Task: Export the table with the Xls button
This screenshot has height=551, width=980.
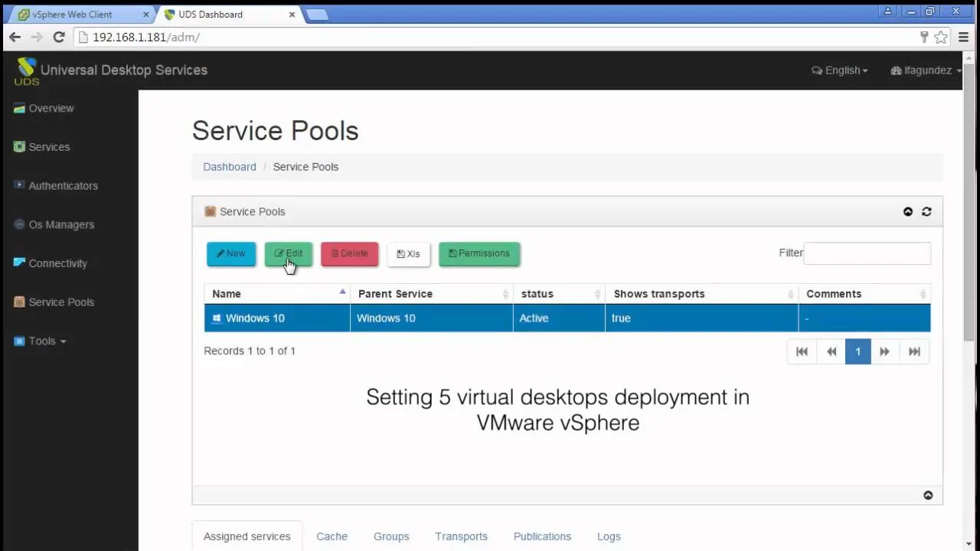Action: pos(409,254)
